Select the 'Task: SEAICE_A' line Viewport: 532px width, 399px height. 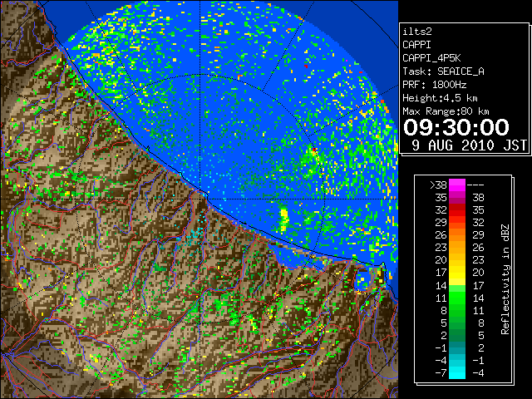pos(443,71)
